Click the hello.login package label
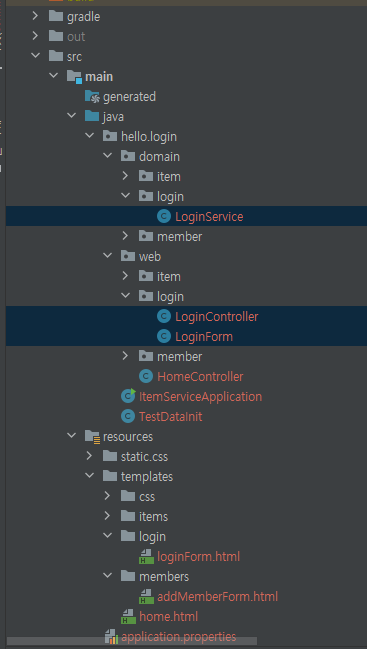 point(149,136)
